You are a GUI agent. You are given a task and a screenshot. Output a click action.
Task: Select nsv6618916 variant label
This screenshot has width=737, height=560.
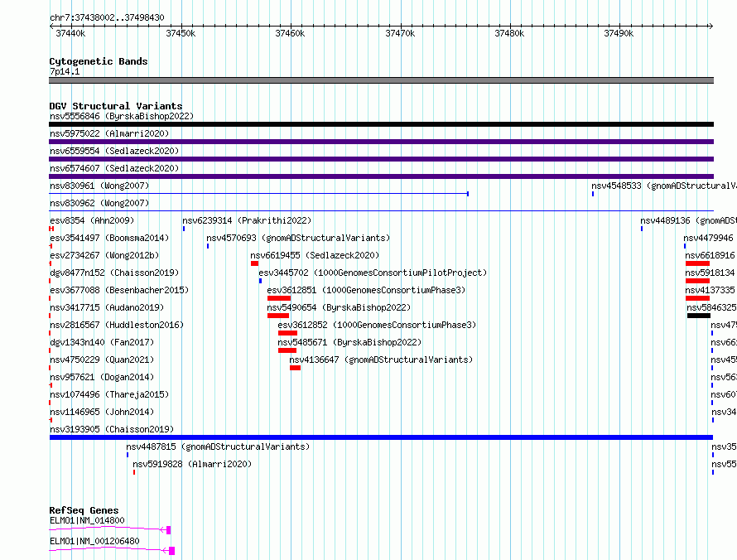[x=710, y=255]
